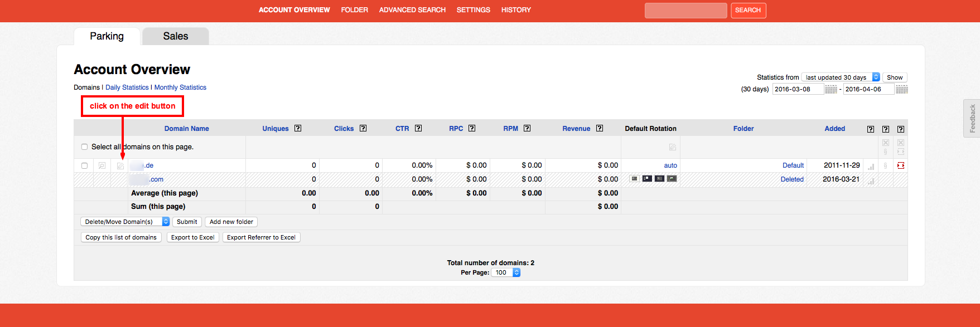The image size is (980, 327).
Task: Click the help icon next to Uniques
Action: point(298,129)
